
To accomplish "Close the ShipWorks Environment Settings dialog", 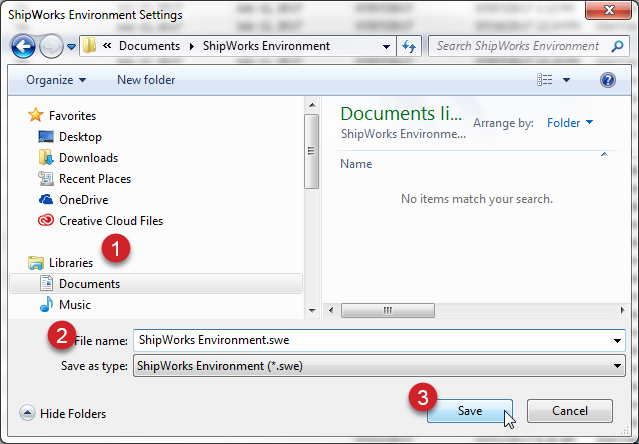I will coord(608,10).
